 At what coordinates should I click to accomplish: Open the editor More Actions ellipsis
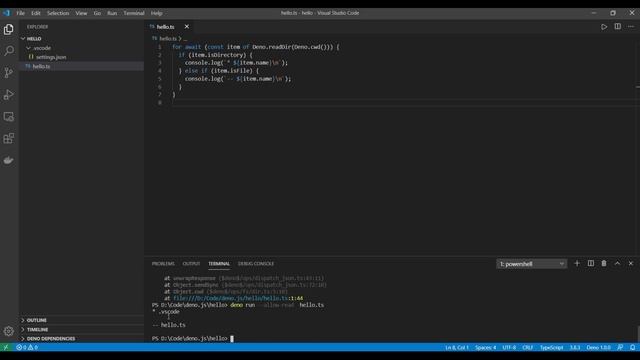631,27
